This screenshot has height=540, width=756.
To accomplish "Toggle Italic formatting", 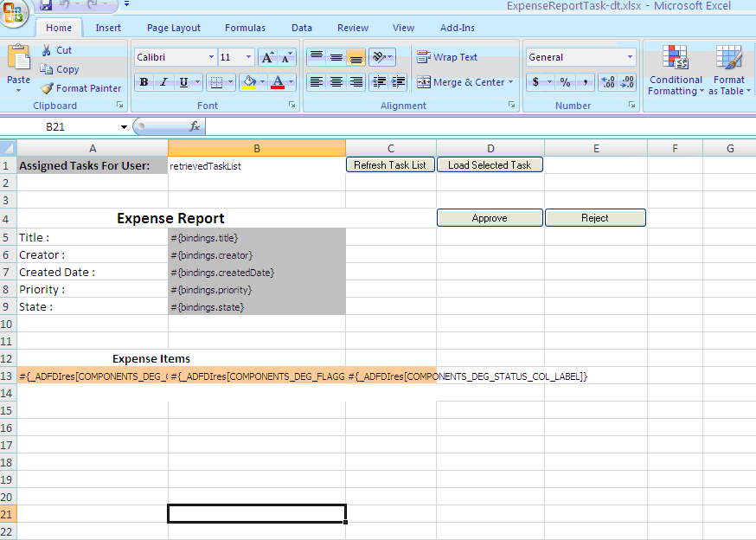I will 163,82.
